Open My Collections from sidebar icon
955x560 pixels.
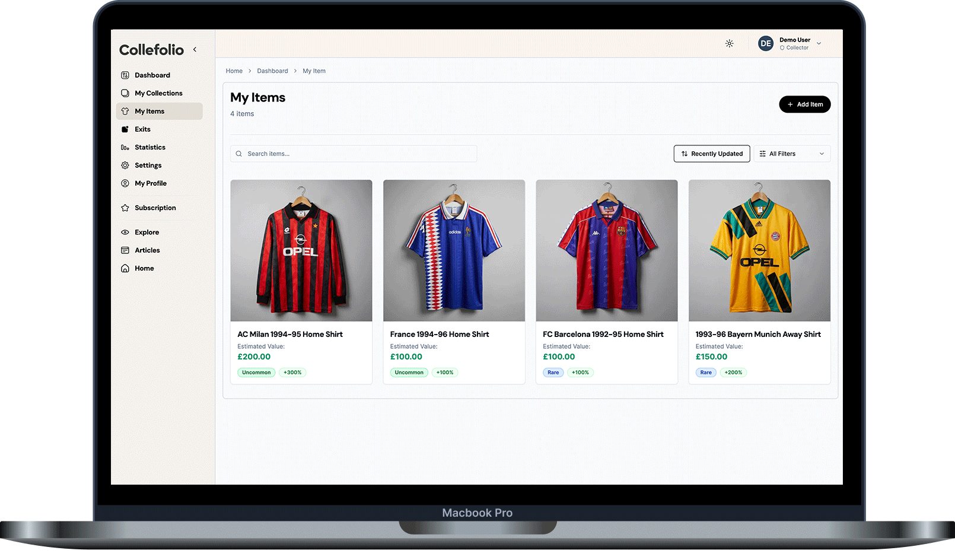(125, 93)
